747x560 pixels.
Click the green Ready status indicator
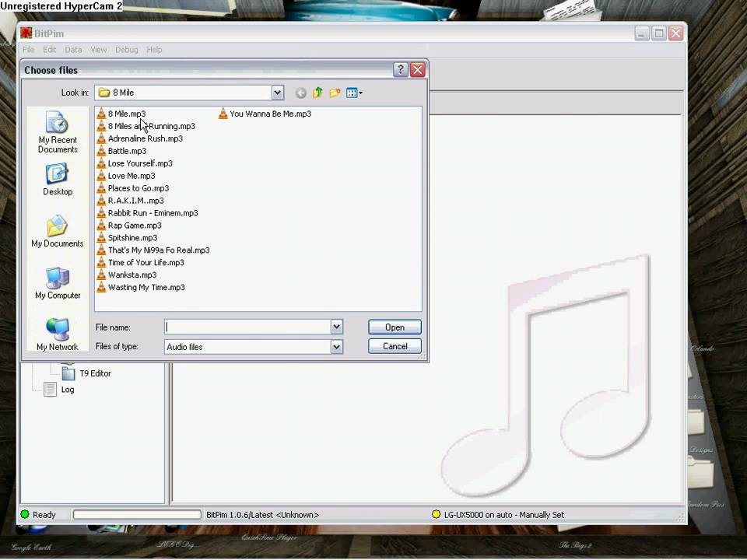(x=25, y=515)
